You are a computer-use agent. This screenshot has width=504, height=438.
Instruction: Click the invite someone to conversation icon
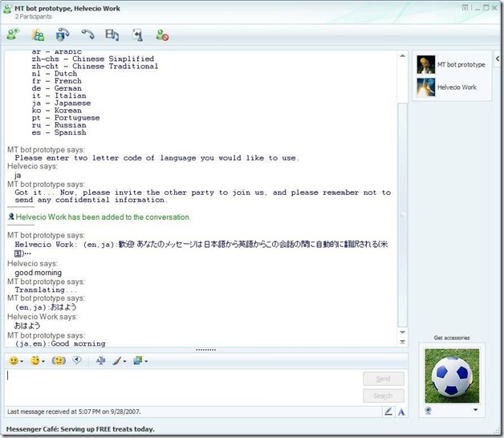click(13, 34)
